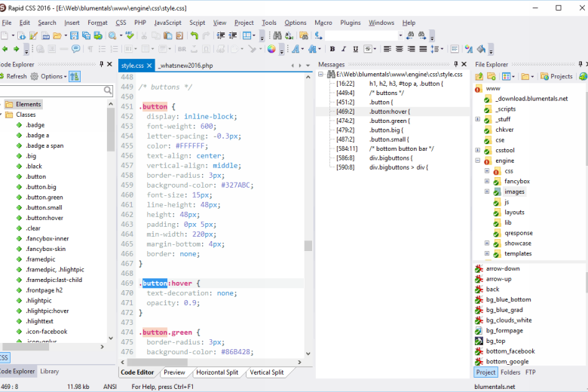Click the upload folder icon in File Explorer

point(479,77)
